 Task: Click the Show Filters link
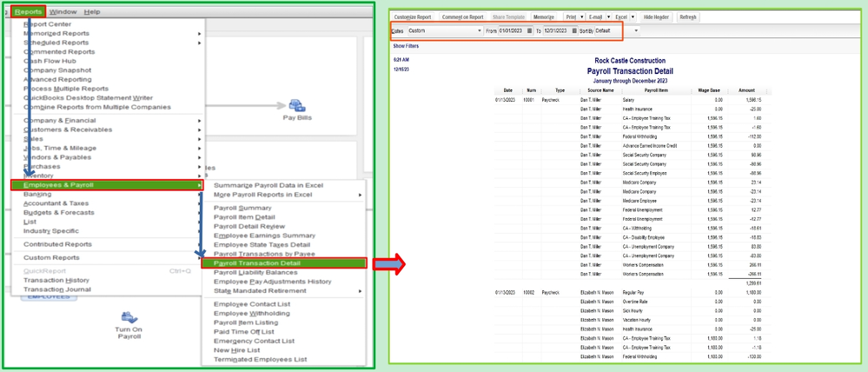[x=406, y=46]
